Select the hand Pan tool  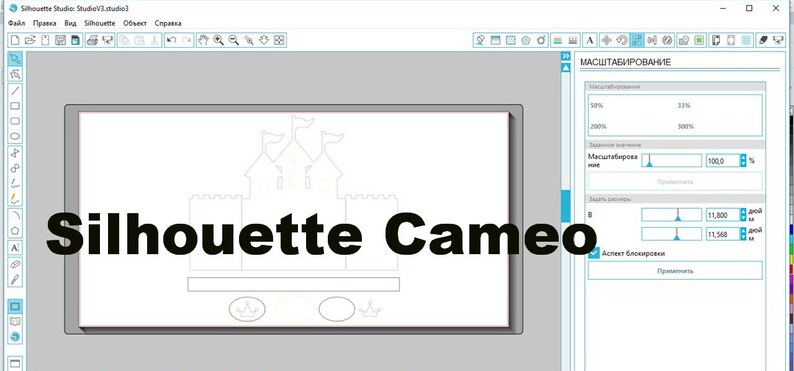pos(204,40)
